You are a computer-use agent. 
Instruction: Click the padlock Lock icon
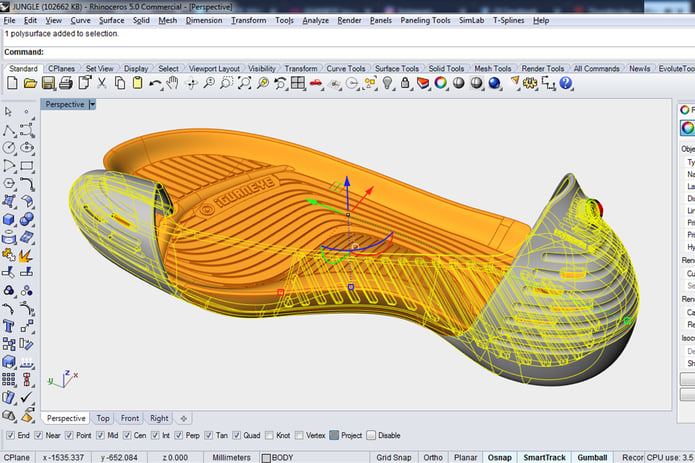pos(405,83)
